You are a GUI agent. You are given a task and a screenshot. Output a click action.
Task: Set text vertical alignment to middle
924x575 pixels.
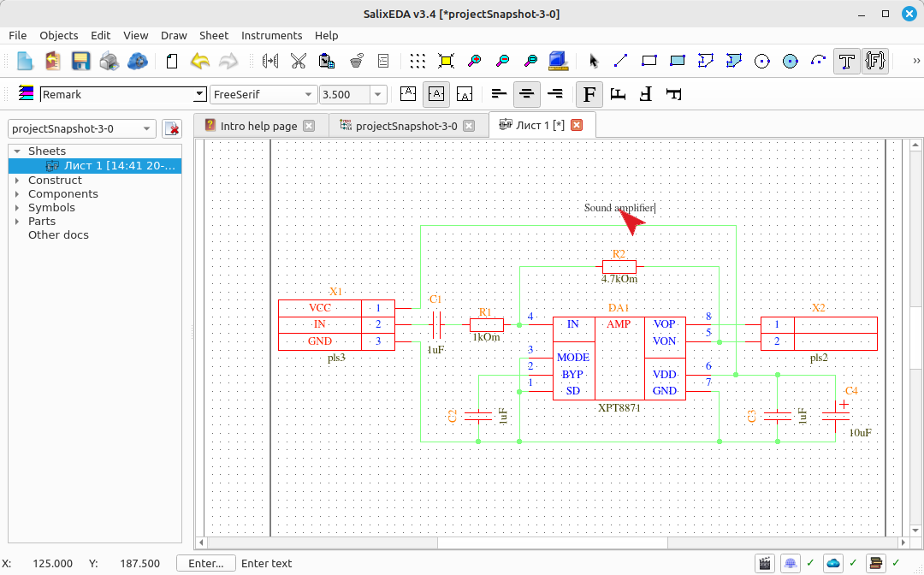coord(436,94)
